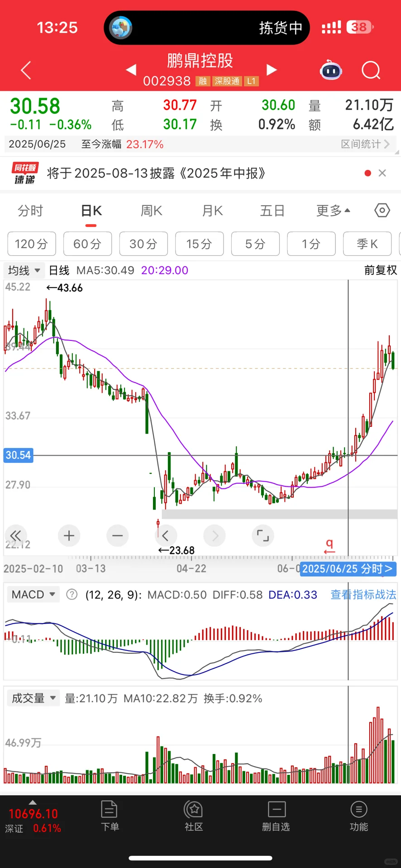Tap MA5:30.49 moving average value

pos(105,270)
